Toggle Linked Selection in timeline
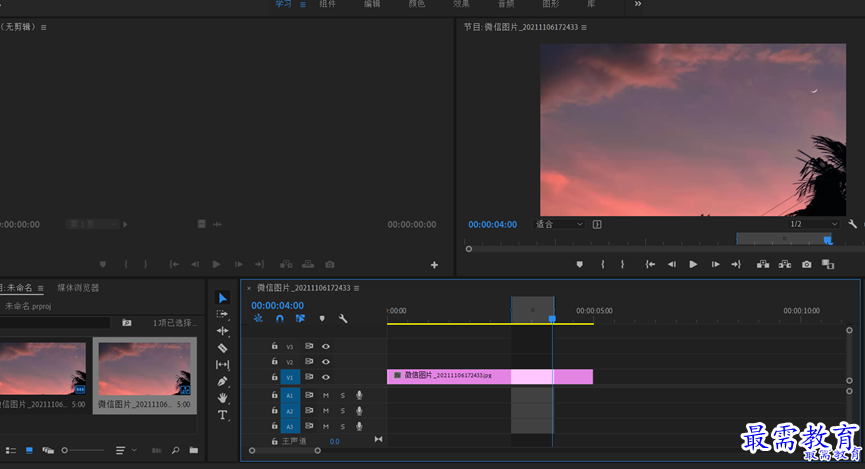This screenshot has width=865, height=469. tap(300, 318)
